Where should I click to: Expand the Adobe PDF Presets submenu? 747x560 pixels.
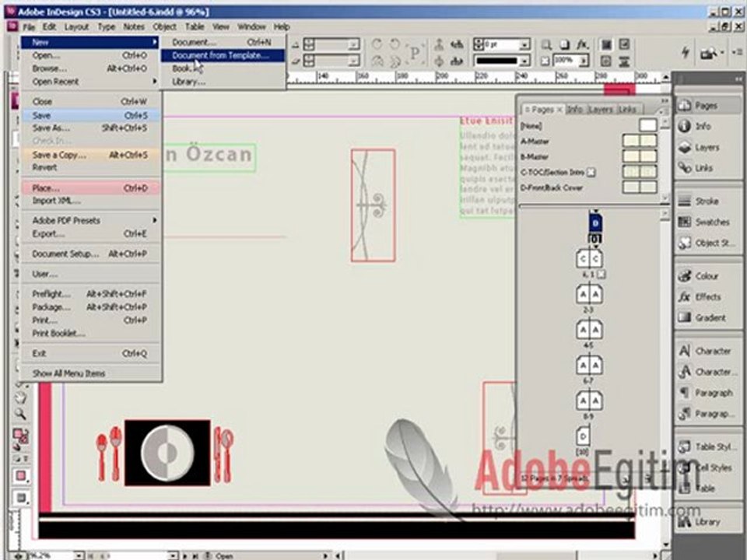(89, 220)
